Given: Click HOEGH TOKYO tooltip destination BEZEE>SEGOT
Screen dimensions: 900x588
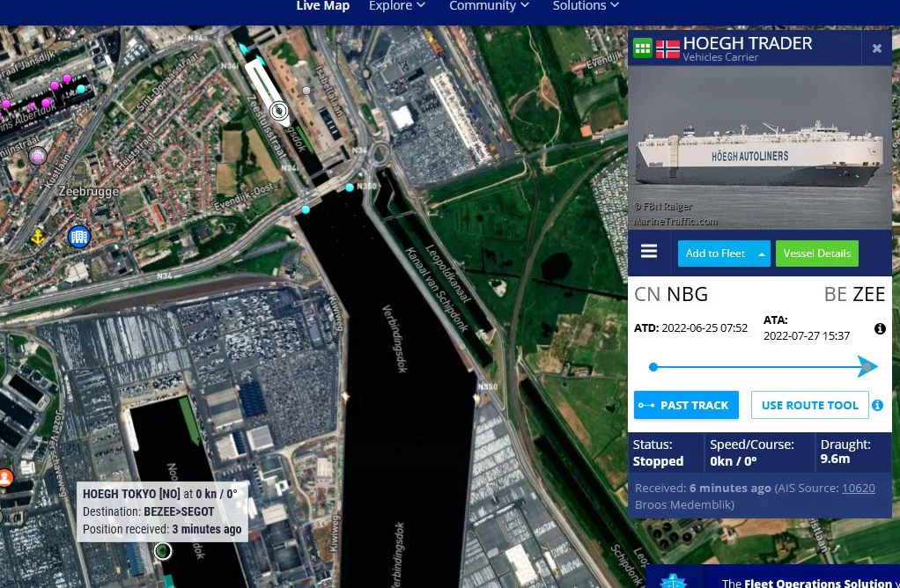Looking at the screenshot, I should tap(179, 511).
